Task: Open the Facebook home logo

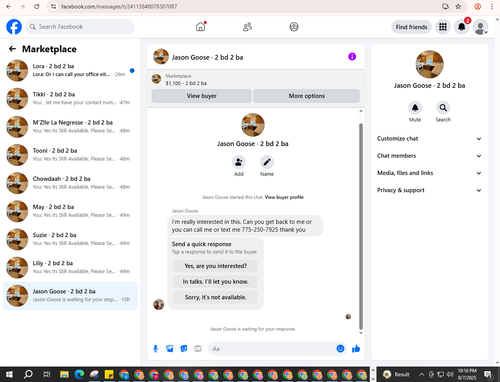Action: point(14,27)
